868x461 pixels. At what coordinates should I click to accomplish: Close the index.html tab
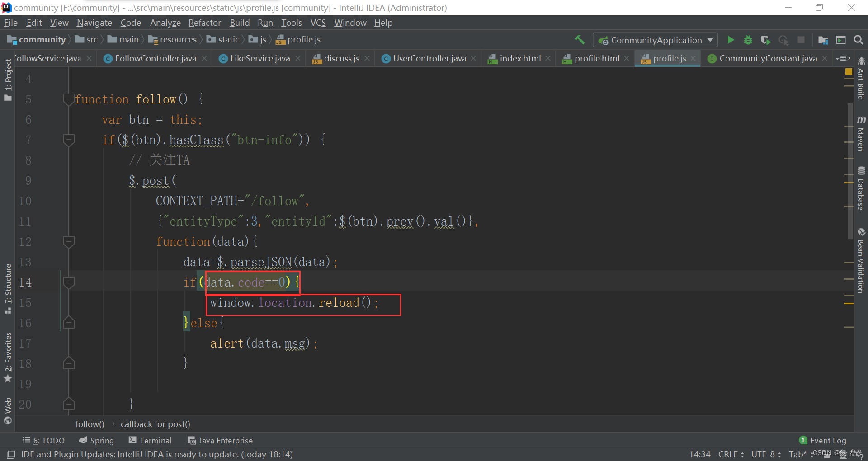548,58
